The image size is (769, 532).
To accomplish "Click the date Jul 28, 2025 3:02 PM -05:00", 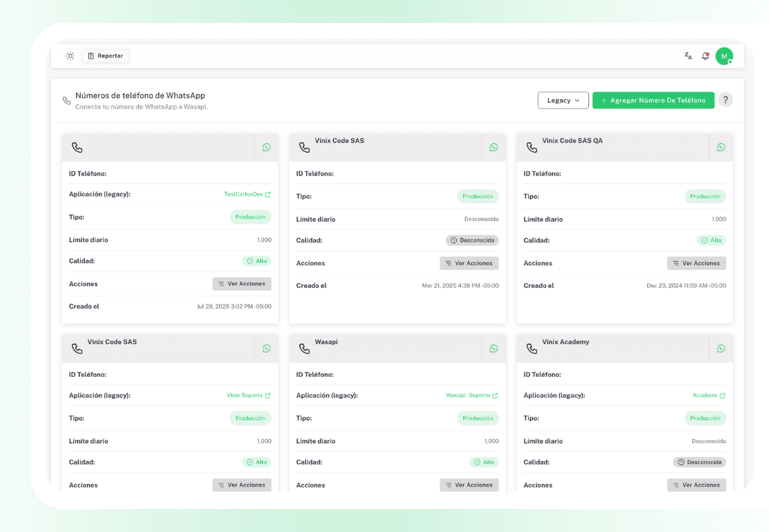I will pos(234,306).
